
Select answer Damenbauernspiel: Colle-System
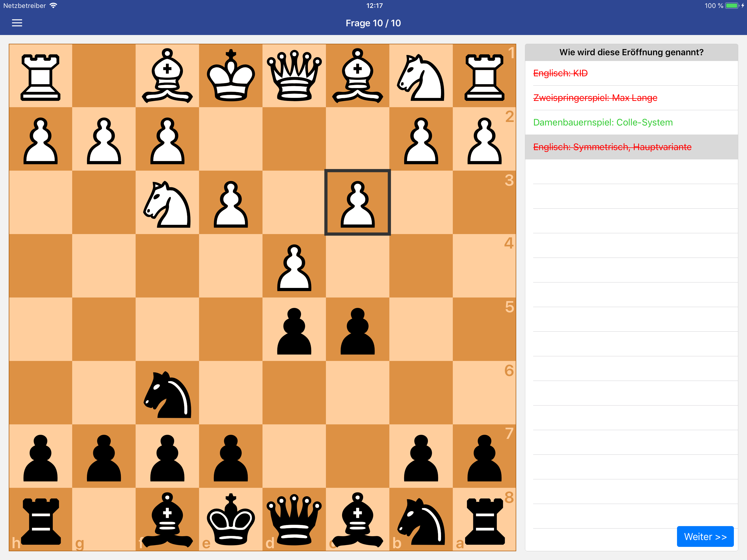[x=602, y=122]
